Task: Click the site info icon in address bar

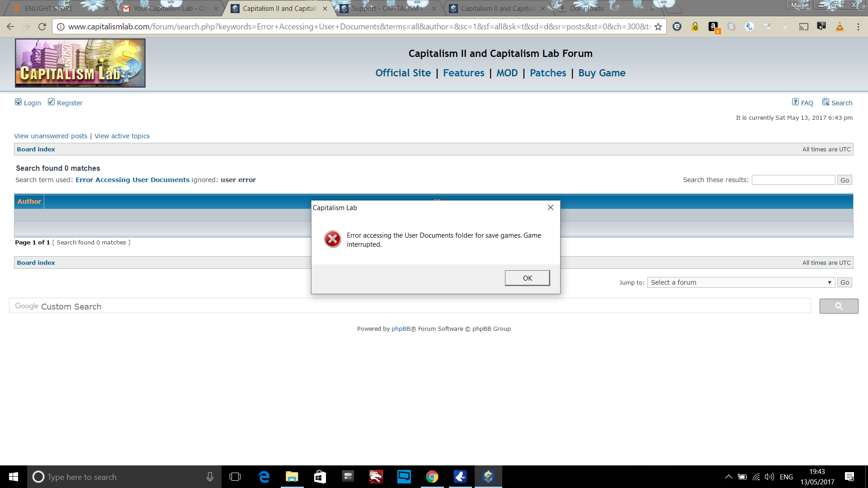Action: [61, 27]
